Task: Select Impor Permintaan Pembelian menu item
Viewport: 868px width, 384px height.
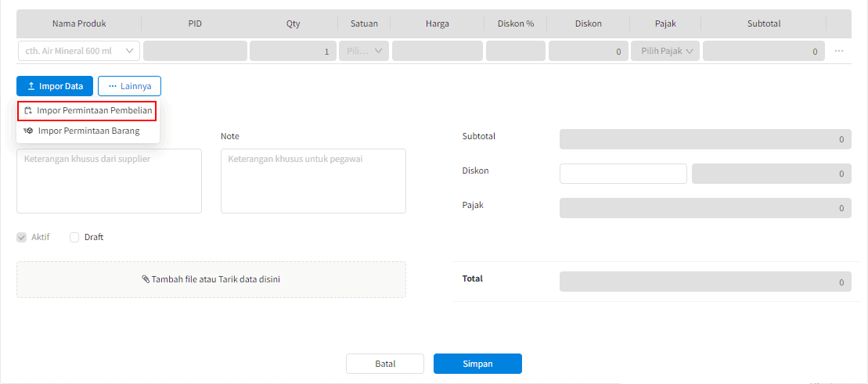Action: pos(94,111)
